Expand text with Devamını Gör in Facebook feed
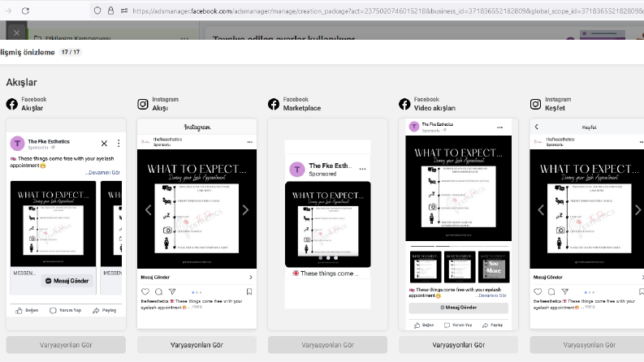The width and height of the screenshot is (644, 362). pyautogui.click(x=102, y=173)
